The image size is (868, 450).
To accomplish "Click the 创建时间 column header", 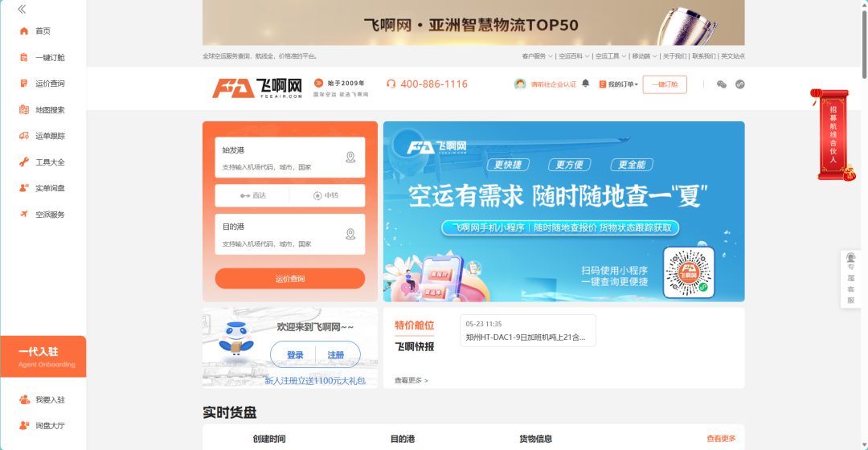I will tap(269, 439).
